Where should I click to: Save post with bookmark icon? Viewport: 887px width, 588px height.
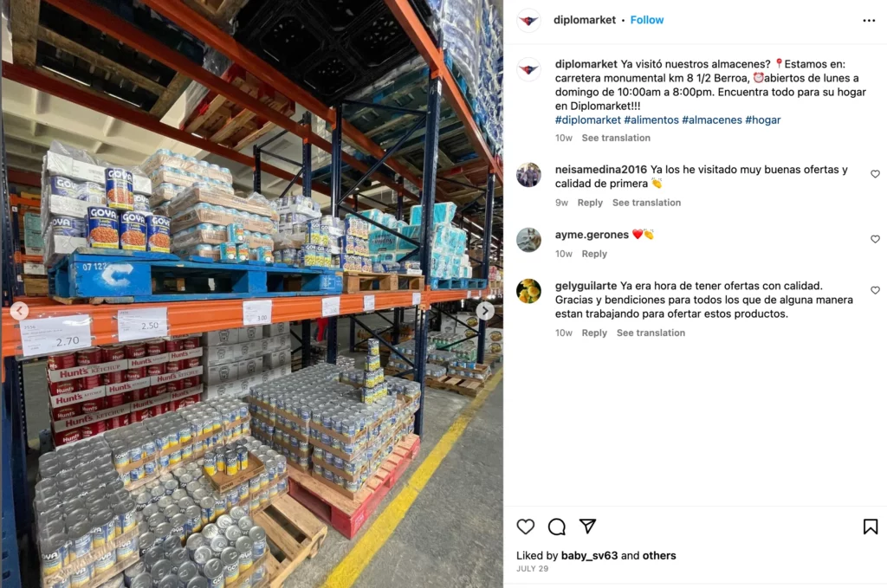point(870,527)
